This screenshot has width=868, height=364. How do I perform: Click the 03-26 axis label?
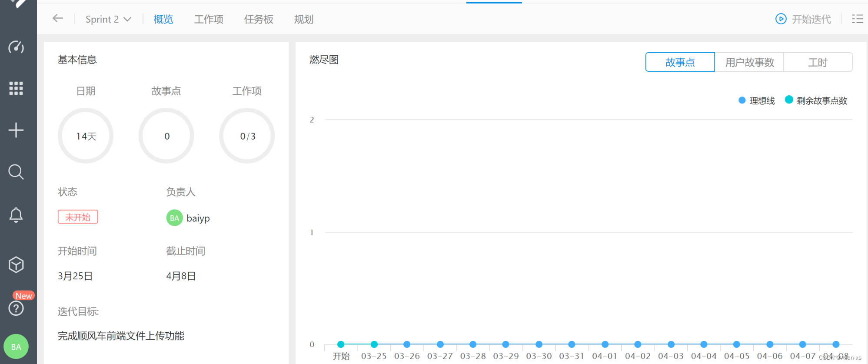tap(407, 356)
